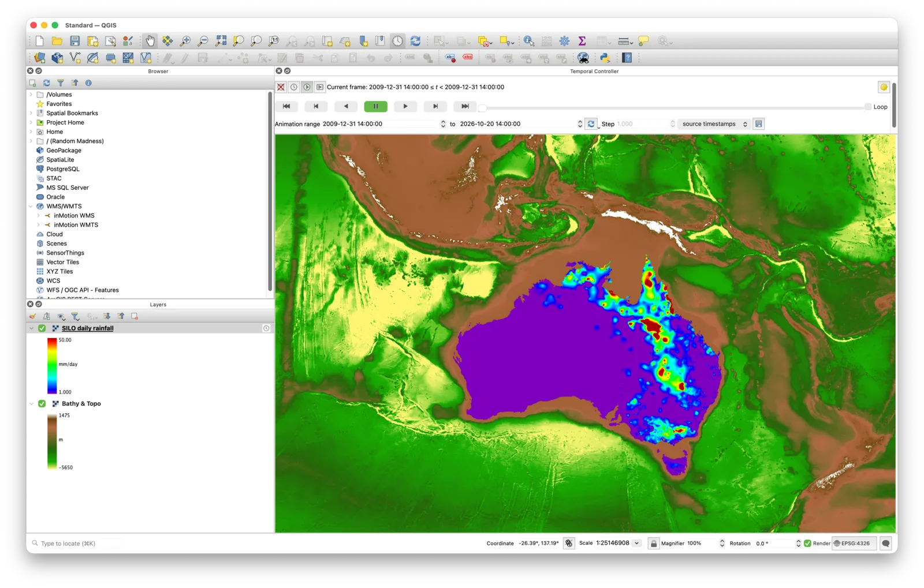The image size is (924, 588).
Task: Open the Help contents question mark icon
Action: [x=627, y=58]
